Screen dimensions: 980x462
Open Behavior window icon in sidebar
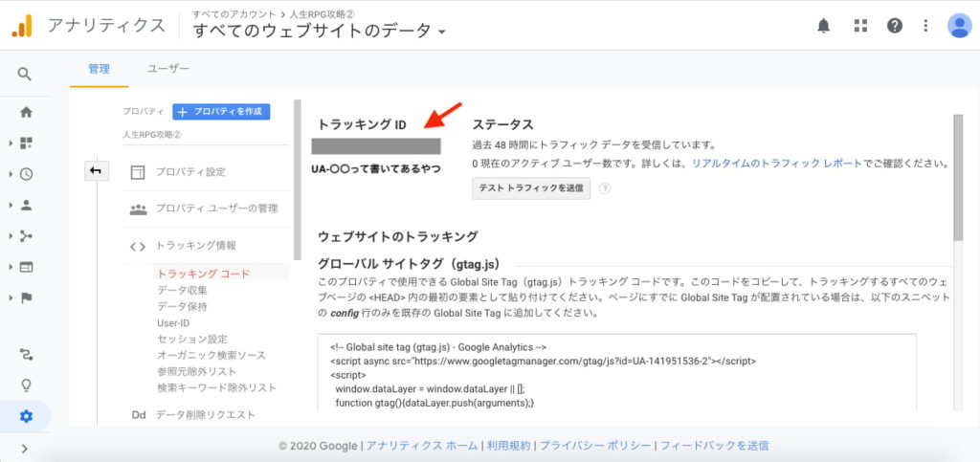click(x=26, y=267)
